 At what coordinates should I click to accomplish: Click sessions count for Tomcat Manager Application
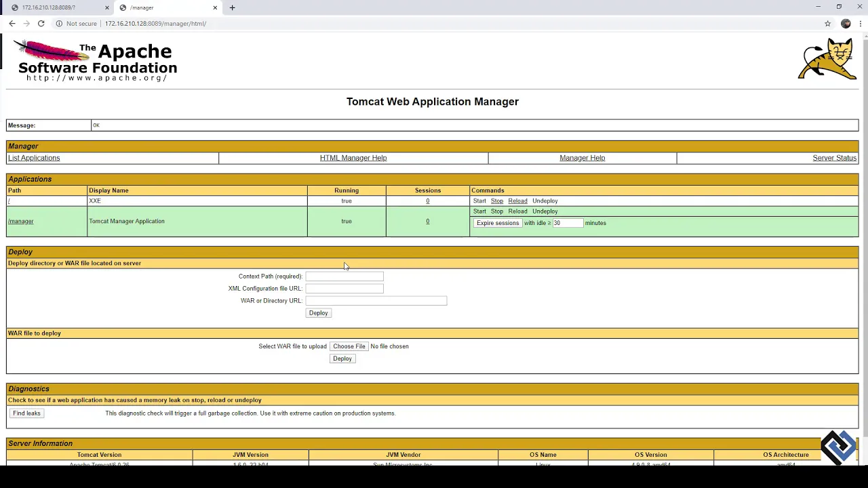tap(427, 221)
